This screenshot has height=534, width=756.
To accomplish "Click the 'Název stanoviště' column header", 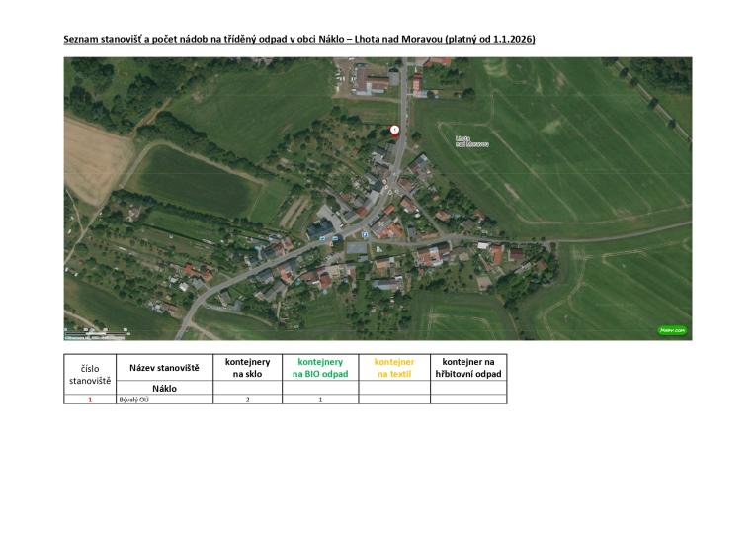I will [164, 368].
